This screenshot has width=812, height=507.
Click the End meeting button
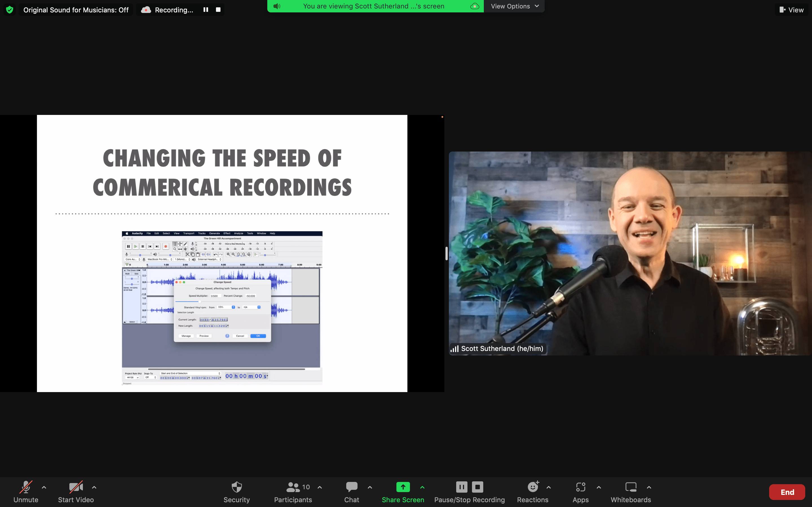(x=787, y=492)
